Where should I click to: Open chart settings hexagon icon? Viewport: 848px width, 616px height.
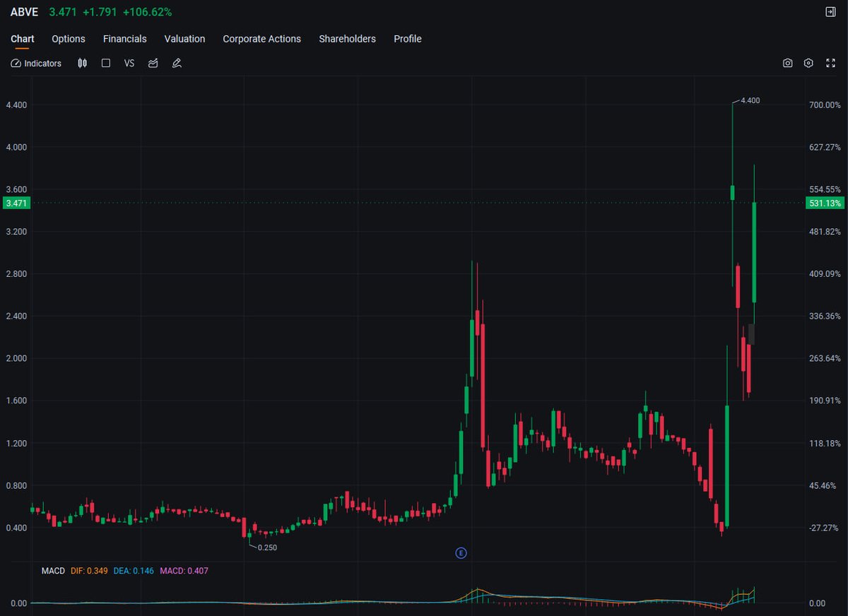click(809, 64)
